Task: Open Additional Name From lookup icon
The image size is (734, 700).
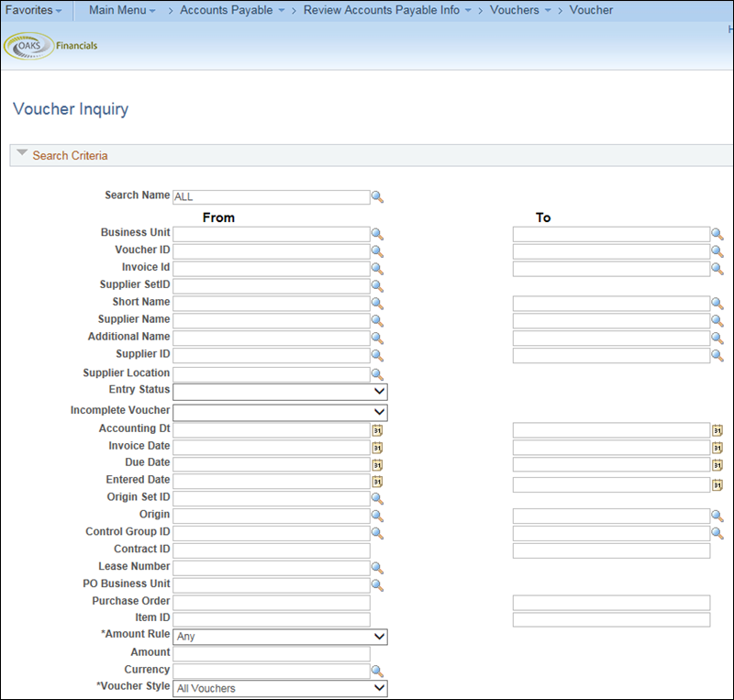Action: [x=377, y=338]
